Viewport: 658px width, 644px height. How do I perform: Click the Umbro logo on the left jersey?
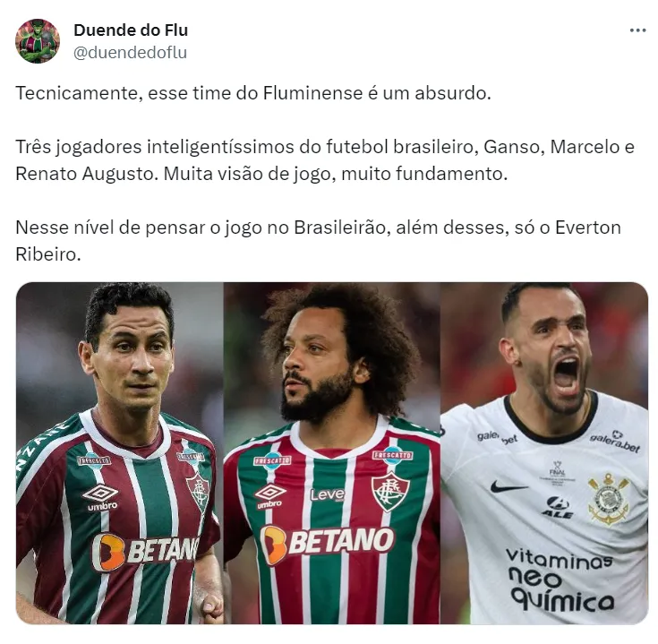pos(100,497)
